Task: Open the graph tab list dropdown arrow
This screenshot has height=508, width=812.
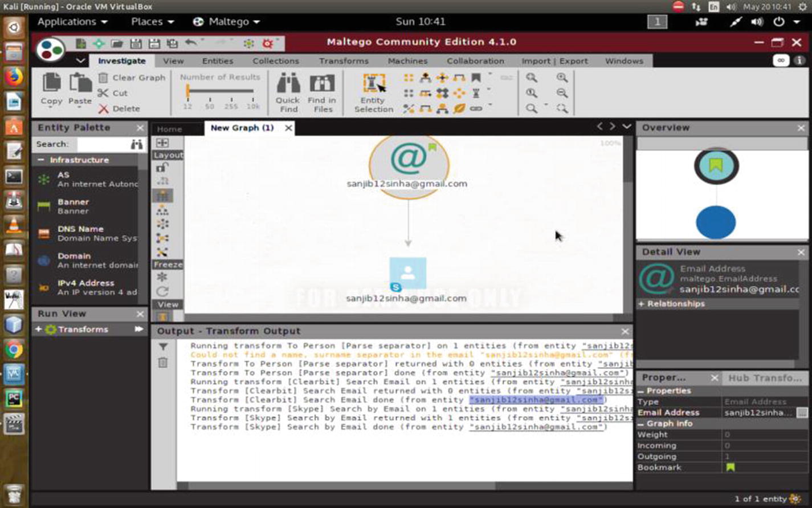Action: coord(627,127)
